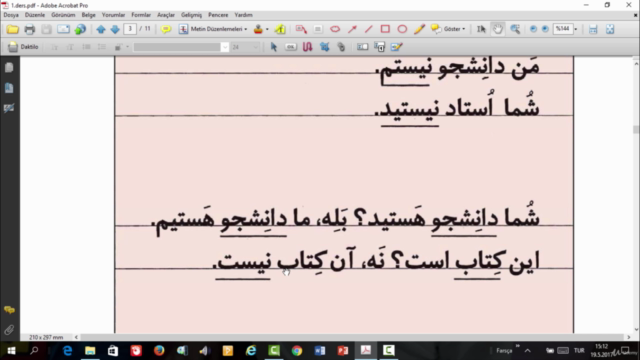Go to previous page with up arrow
Viewport: 640px width, 360px height.
(x=101, y=29)
